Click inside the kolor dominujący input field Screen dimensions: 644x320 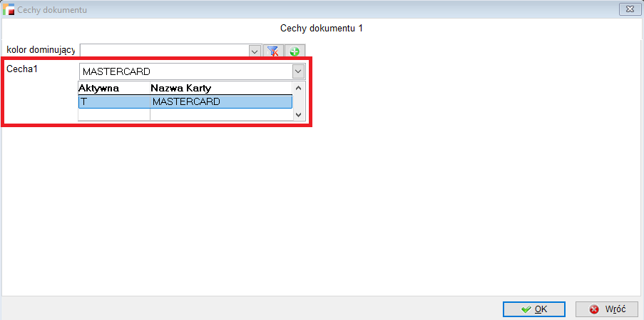(165, 51)
